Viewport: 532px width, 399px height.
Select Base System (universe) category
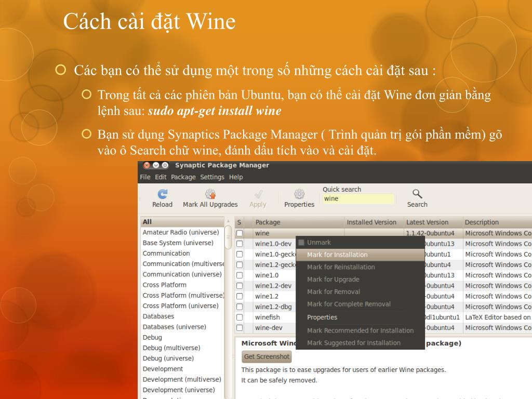[x=182, y=243]
